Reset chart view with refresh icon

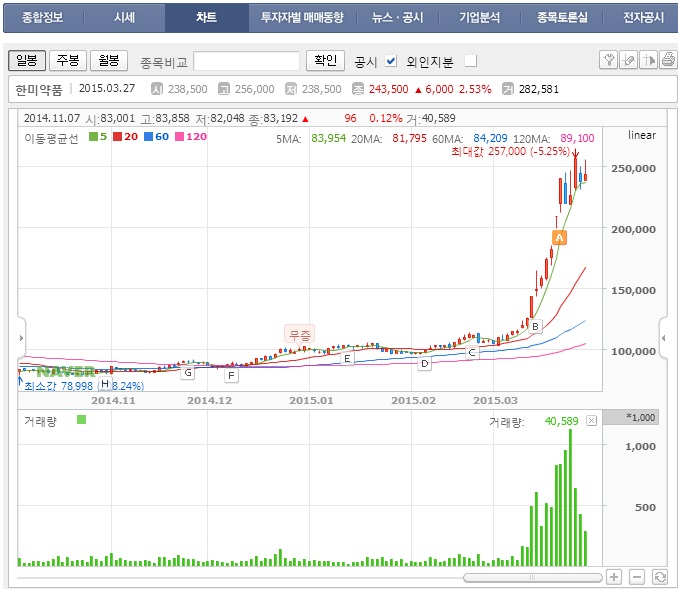point(660,577)
